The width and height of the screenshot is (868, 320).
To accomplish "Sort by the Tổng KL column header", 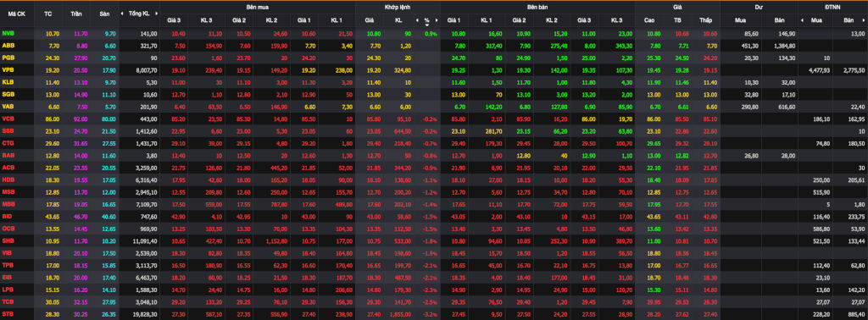I will pyautogui.click(x=139, y=14).
